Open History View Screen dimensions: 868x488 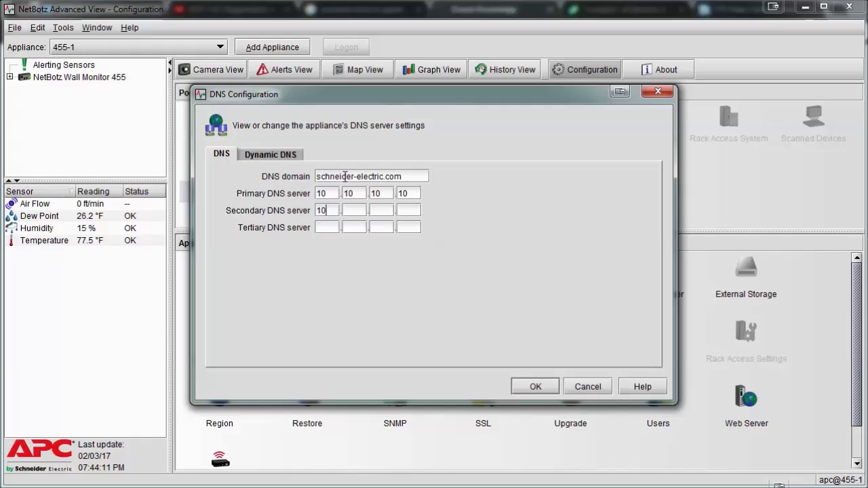click(x=506, y=69)
